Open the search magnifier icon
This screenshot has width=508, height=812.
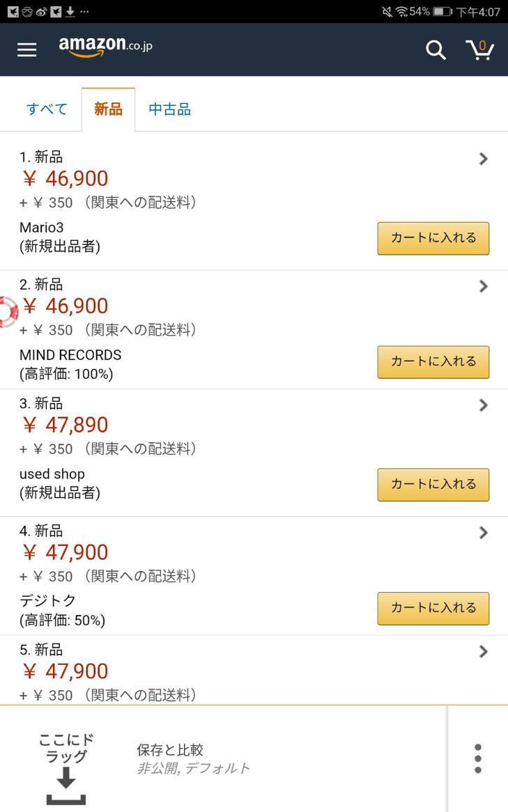tap(436, 49)
